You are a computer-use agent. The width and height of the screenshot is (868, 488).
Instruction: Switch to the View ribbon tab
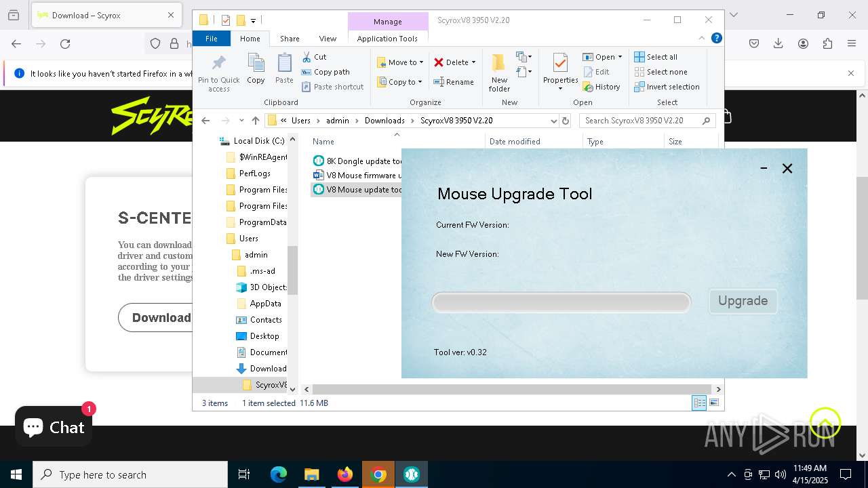(x=328, y=39)
